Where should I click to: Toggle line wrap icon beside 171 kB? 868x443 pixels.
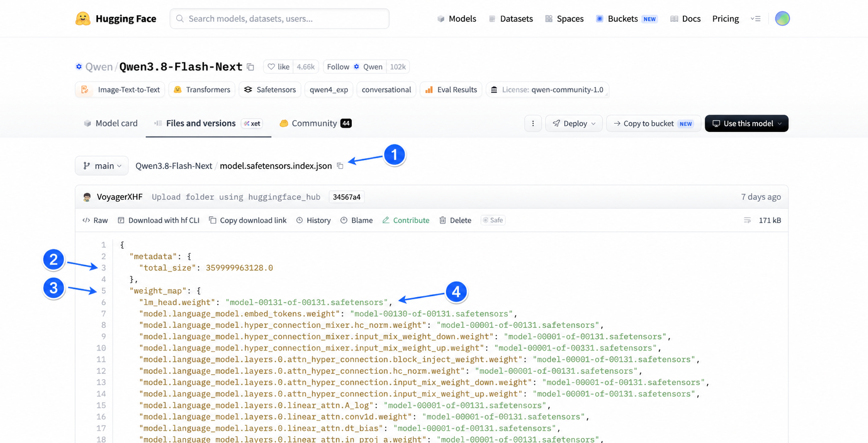[747, 221]
